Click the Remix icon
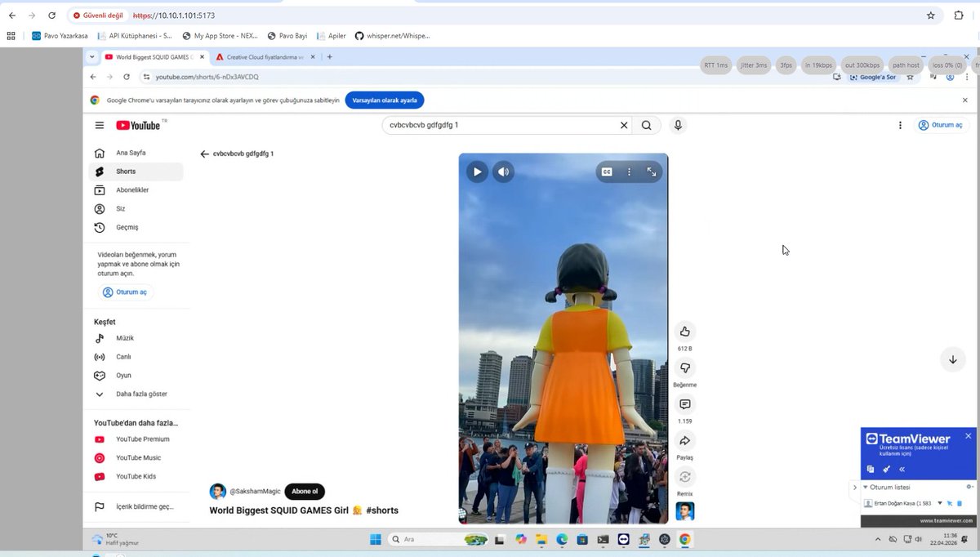Image resolution: width=980 pixels, height=557 pixels. pyautogui.click(x=684, y=477)
